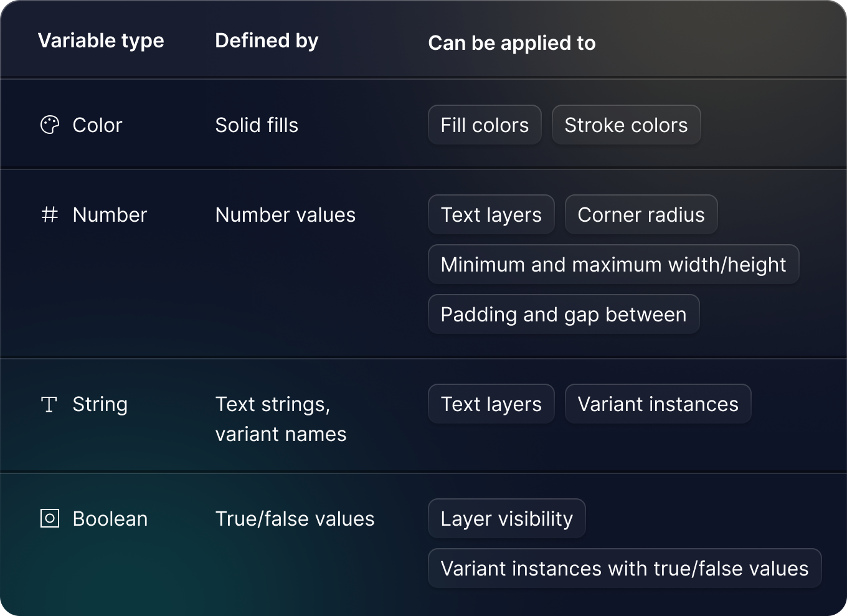
Task: Click the Number hash icon
Action: pos(50,215)
